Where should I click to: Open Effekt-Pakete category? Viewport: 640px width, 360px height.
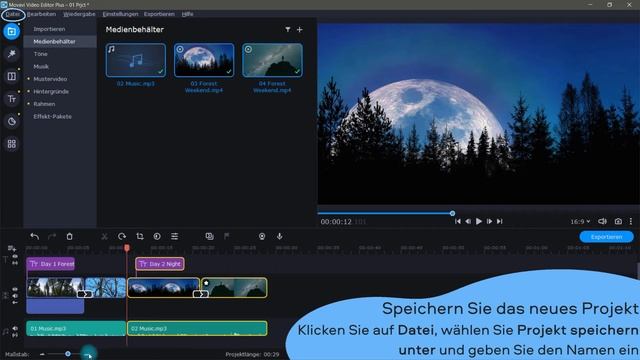point(52,117)
